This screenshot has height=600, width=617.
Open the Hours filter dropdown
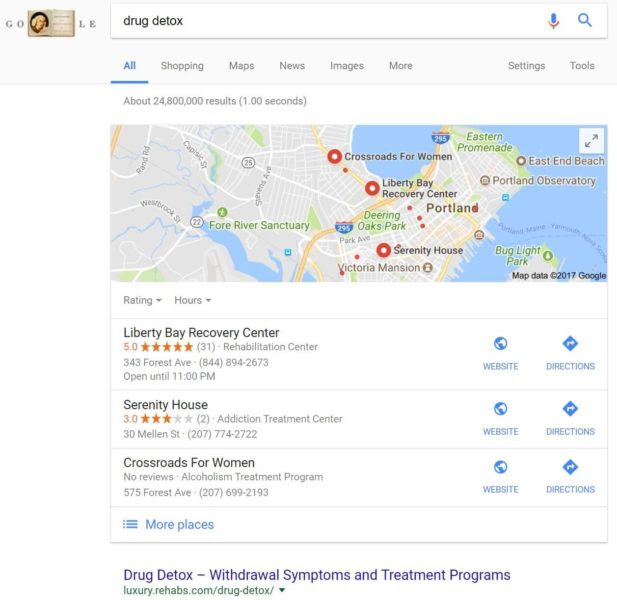[193, 300]
